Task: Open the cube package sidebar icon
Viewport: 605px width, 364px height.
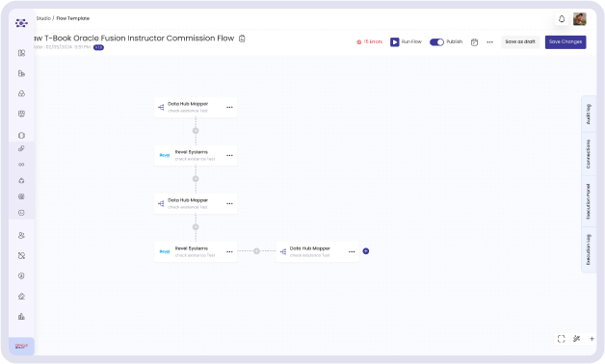Action: (21, 93)
